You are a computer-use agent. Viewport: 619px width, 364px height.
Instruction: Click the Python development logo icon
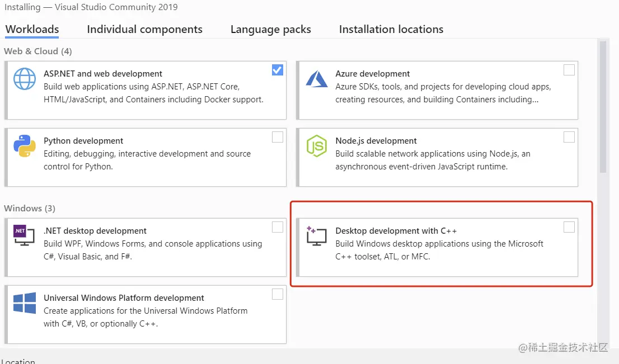click(25, 146)
